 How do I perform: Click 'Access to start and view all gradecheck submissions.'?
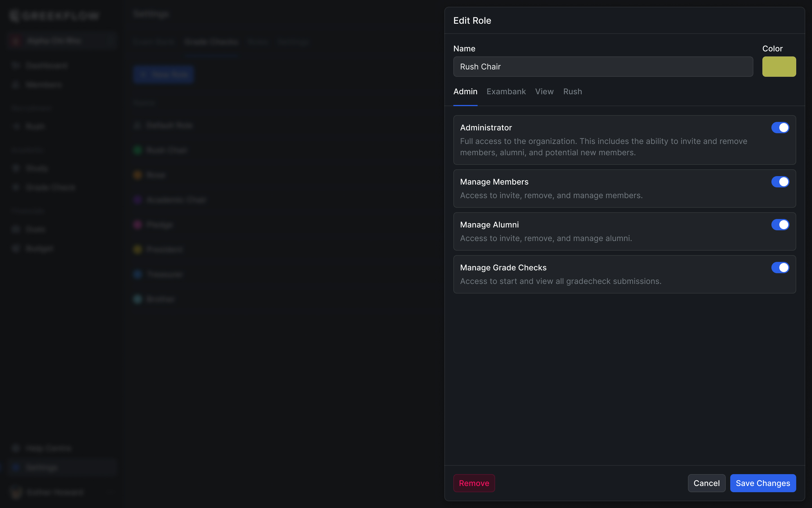(x=561, y=281)
